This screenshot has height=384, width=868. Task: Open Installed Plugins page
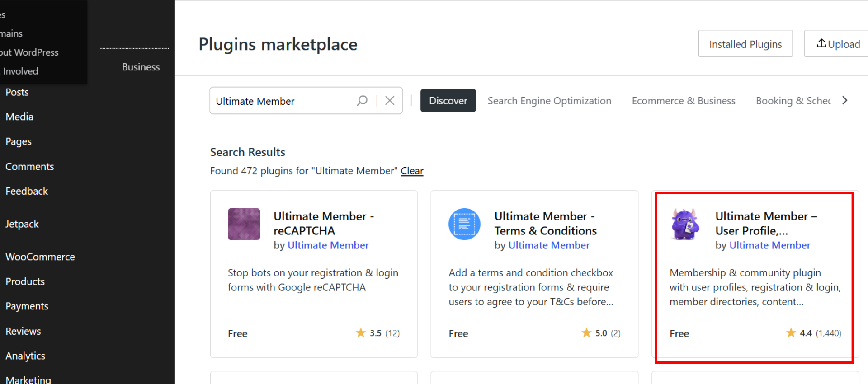pyautogui.click(x=745, y=44)
